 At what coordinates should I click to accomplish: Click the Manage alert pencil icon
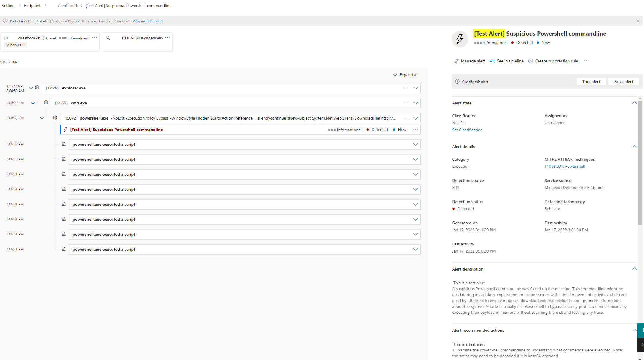click(x=456, y=61)
